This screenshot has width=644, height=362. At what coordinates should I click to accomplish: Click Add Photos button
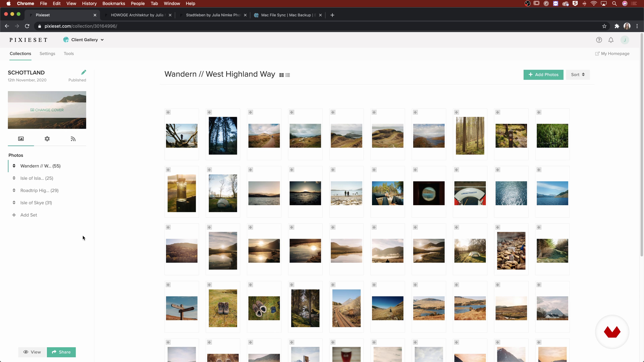pos(544,75)
